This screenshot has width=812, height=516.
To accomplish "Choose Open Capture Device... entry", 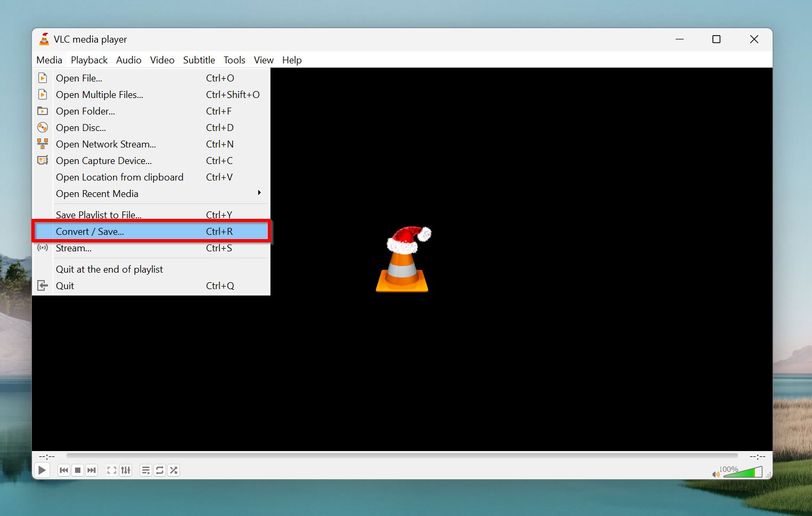I will pyautogui.click(x=151, y=161).
